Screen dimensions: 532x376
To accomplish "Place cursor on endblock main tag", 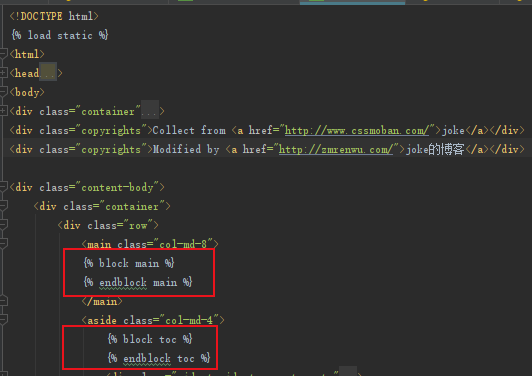I will click(x=138, y=282).
